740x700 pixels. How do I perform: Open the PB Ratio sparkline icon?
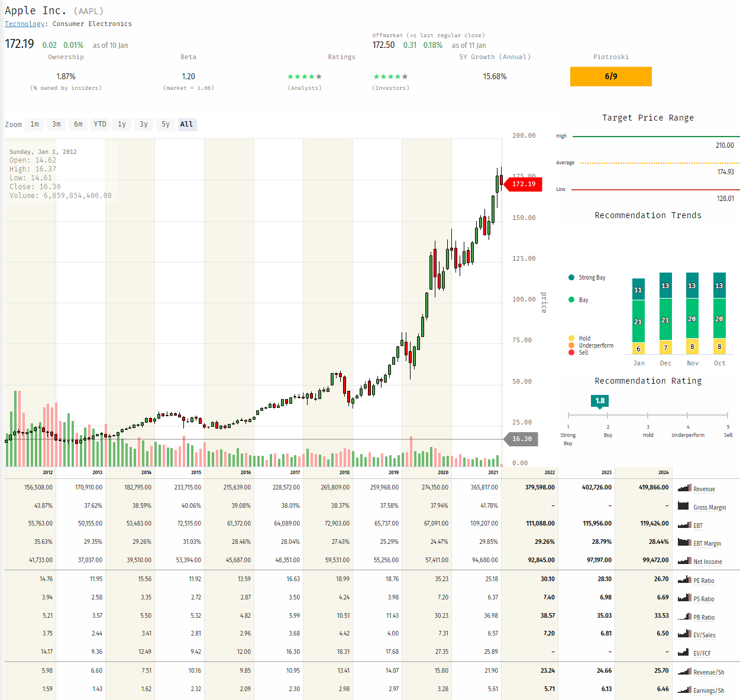coord(684,616)
